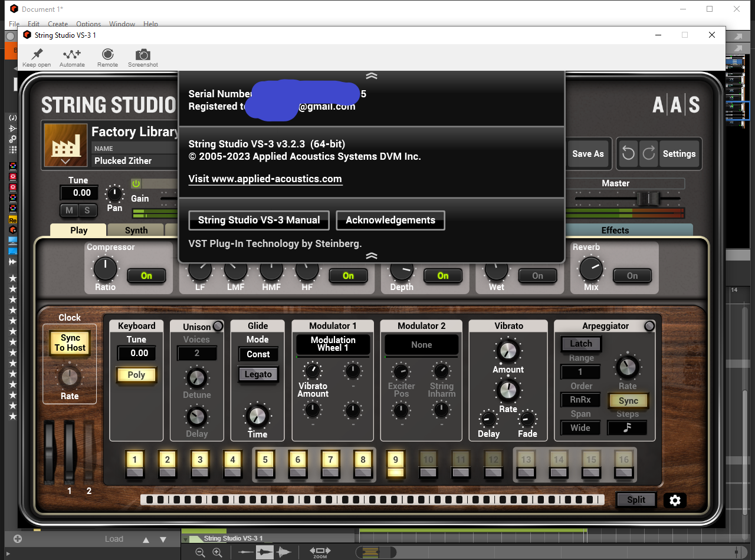Click the modulation wheel labeled 2
This screenshot has height=560, width=755.
click(x=89, y=452)
